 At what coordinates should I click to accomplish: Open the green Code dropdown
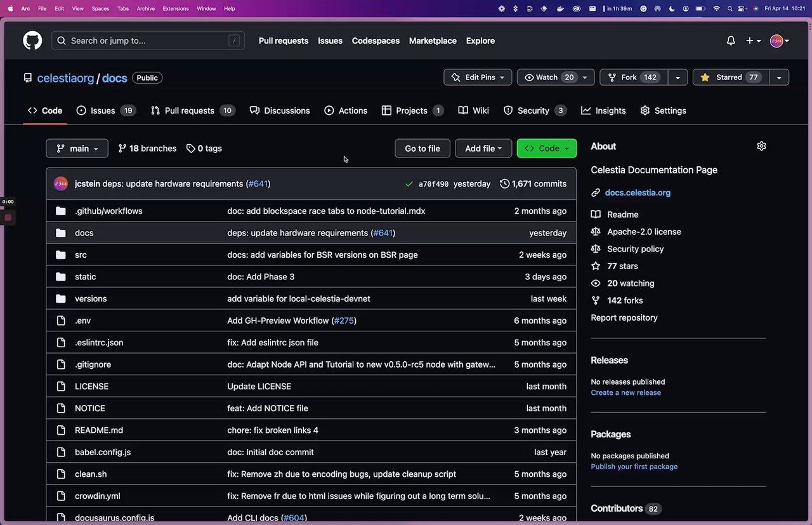click(547, 149)
